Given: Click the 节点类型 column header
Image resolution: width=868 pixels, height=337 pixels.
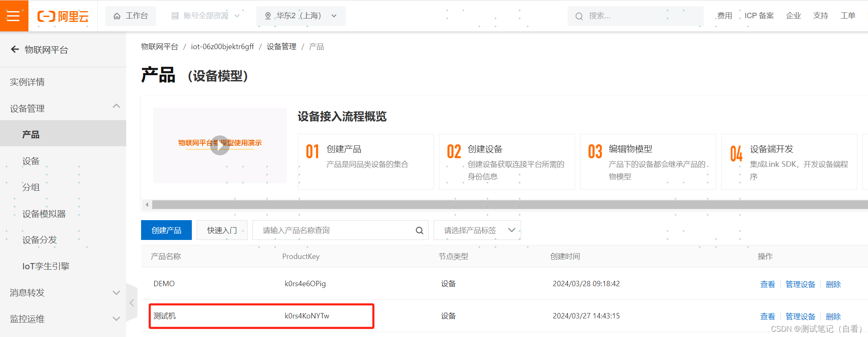Looking at the screenshot, I should point(453,256).
